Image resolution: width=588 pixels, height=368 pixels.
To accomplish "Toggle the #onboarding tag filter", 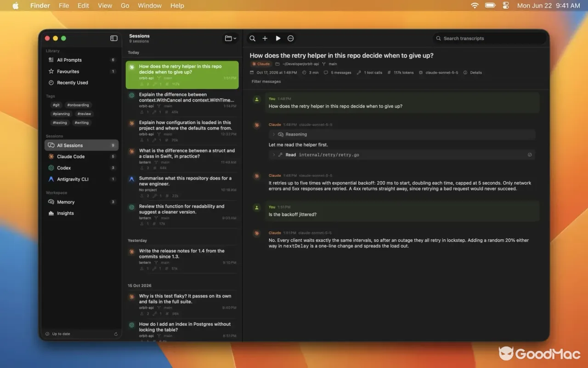I will (78, 105).
